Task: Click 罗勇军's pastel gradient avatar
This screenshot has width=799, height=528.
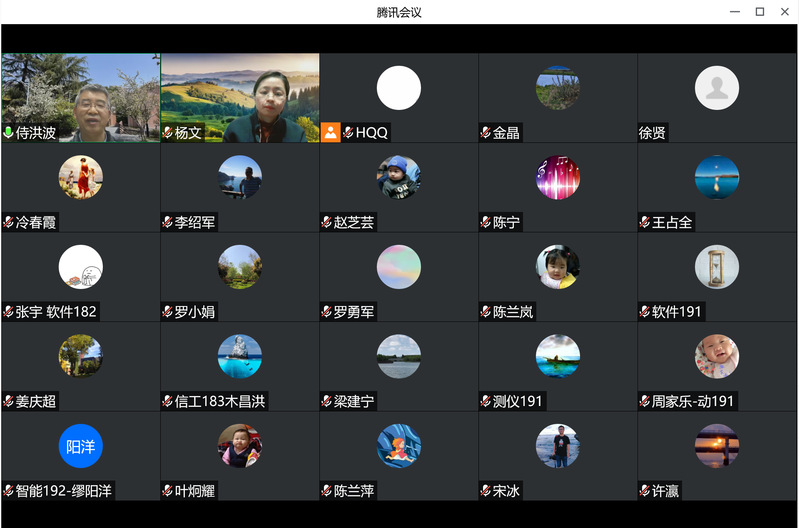Action: coord(399,267)
